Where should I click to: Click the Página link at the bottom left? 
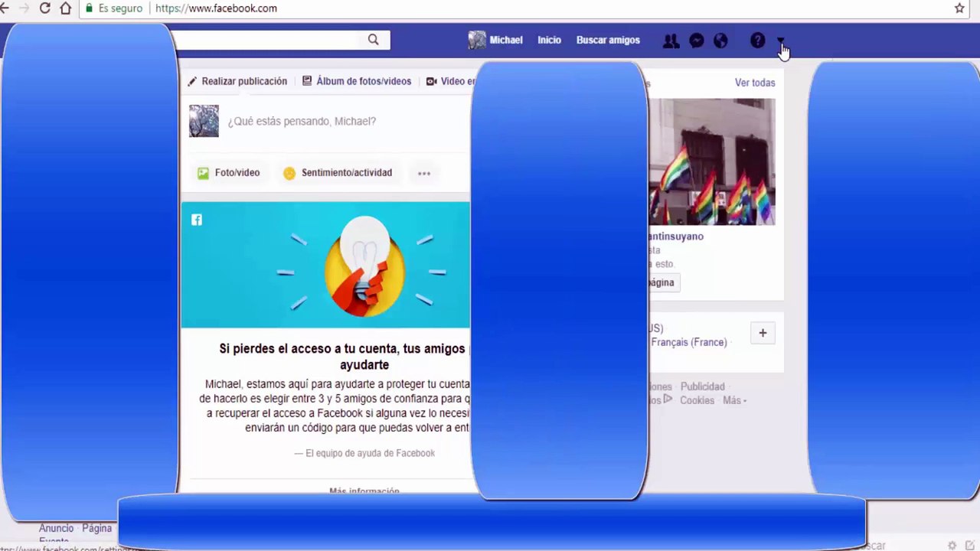(96, 528)
